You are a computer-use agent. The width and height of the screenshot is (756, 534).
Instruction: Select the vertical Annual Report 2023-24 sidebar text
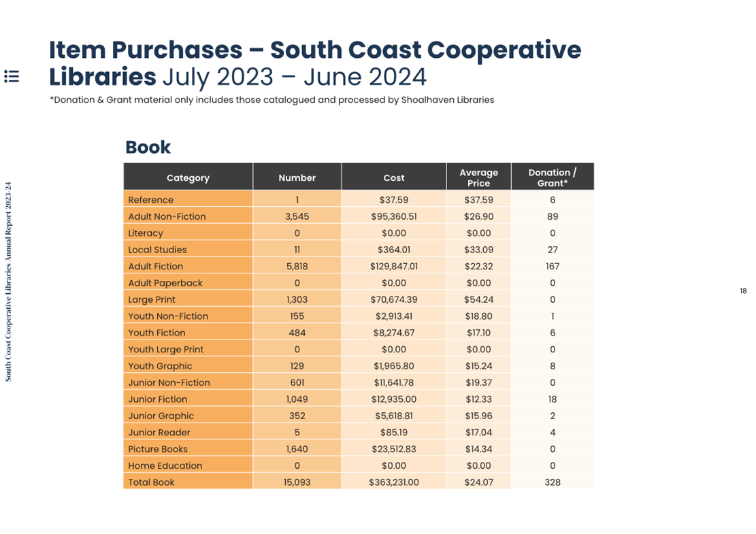(x=8, y=282)
